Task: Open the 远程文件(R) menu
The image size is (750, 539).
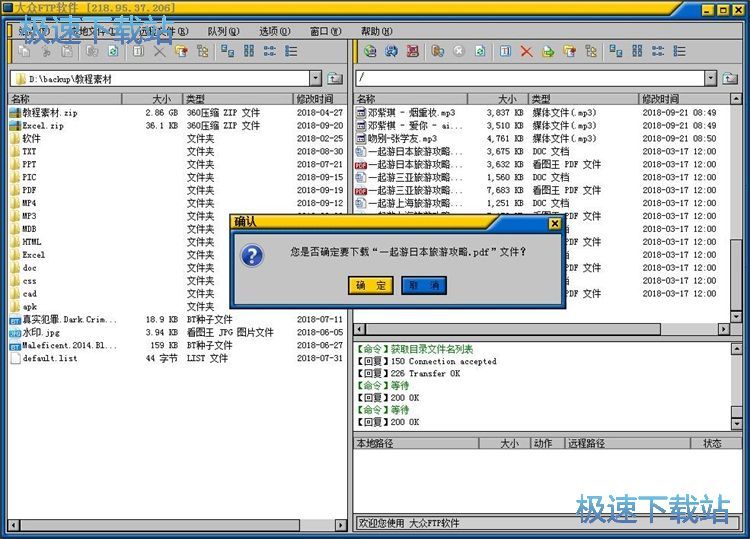Action: 163,32
